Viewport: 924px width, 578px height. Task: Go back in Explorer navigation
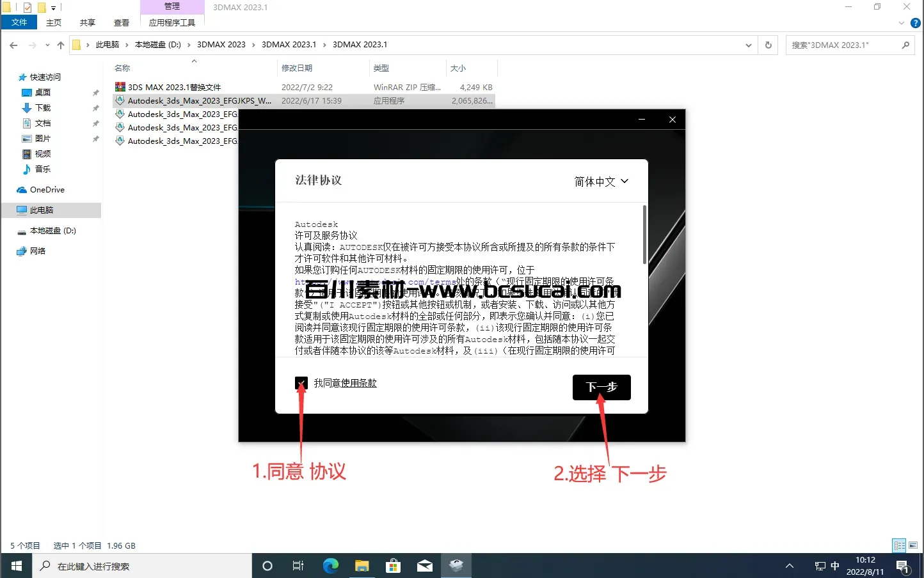[13, 45]
